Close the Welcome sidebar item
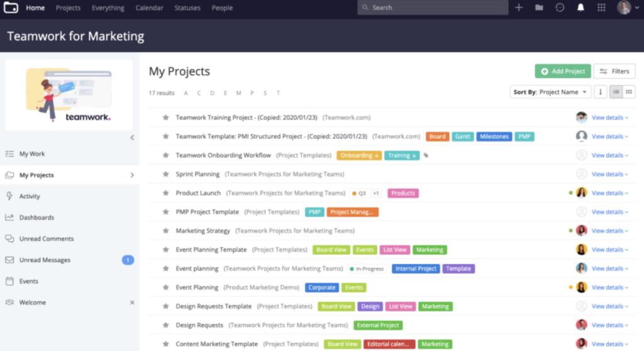 pyautogui.click(x=132, y=303)
